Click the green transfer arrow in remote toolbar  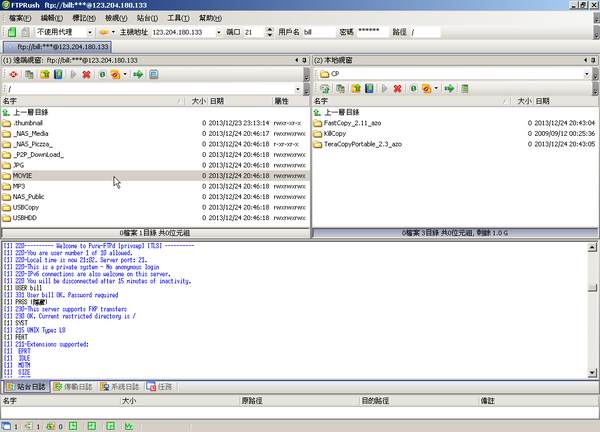pos(137,75)
